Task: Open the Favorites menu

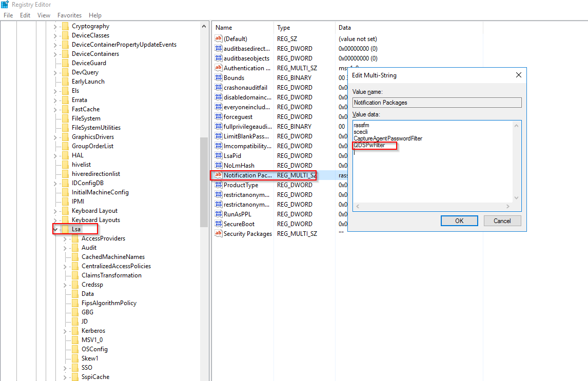Action: coord(69,15)
